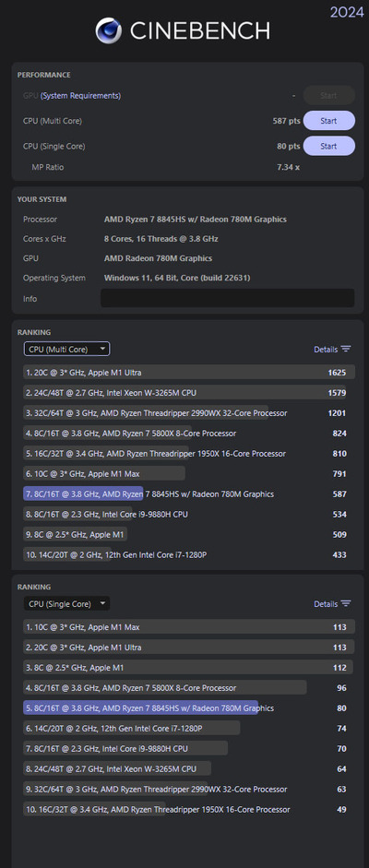369x868 pixels.
Task: Select the highlighted Ryzen 7 8845HS 587 entry
Action: pos(188,493)
